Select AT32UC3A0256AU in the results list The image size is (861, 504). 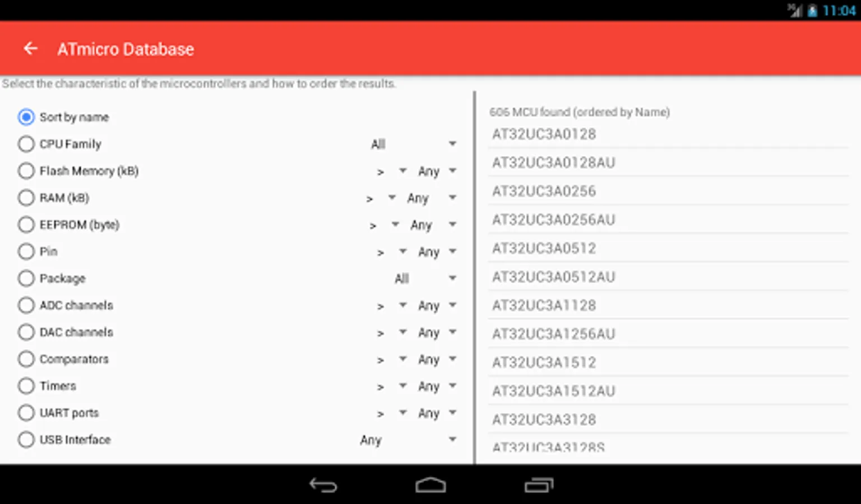[668, 220]
